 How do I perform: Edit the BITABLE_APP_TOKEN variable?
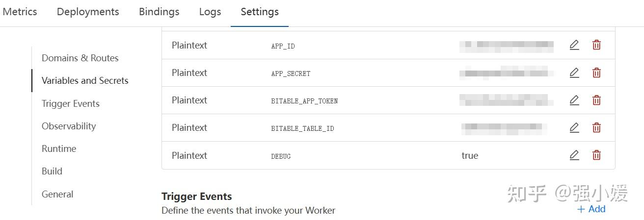point(574,100)
